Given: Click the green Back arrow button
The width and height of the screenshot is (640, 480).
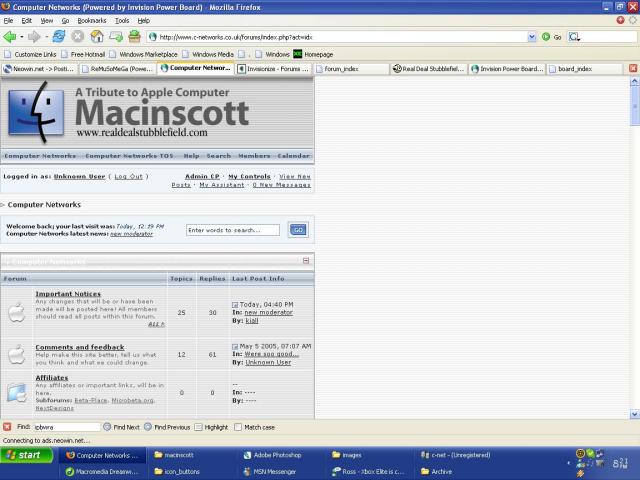Looking at the screenshot, I should tap(9, 37).
